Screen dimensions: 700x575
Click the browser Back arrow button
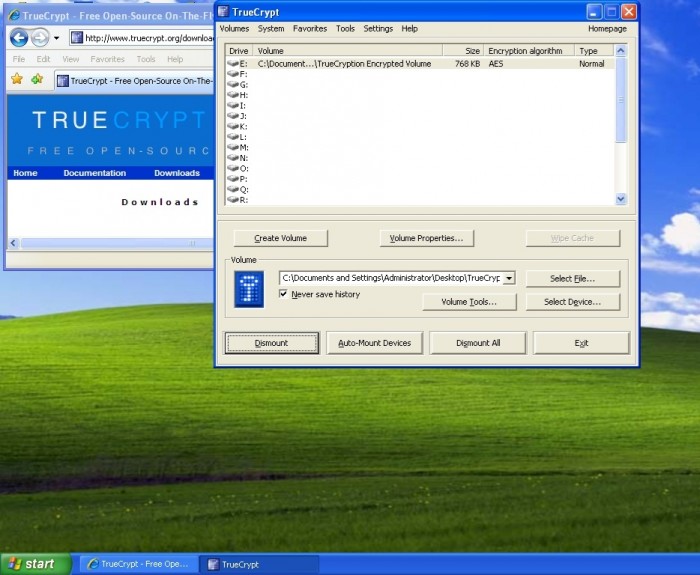[x=19, y=38]
